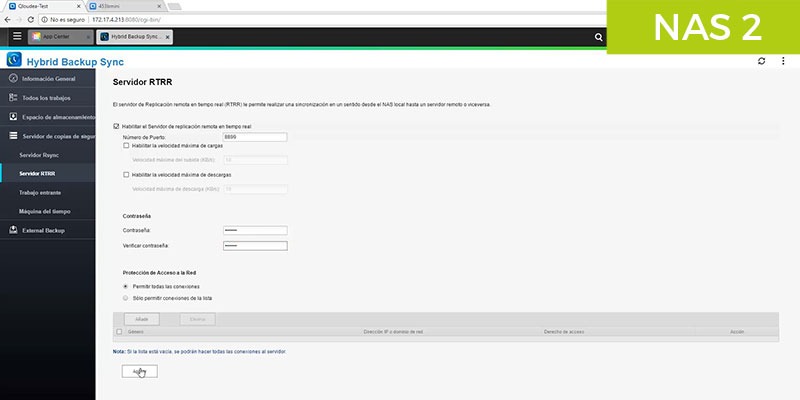Open Información General in sidebar
This screenshot has width=800, height=400.
[47, 79]
